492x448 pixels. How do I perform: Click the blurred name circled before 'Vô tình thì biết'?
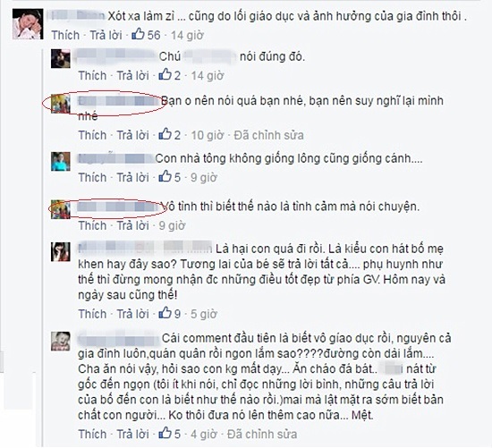(x=119, y=207)
